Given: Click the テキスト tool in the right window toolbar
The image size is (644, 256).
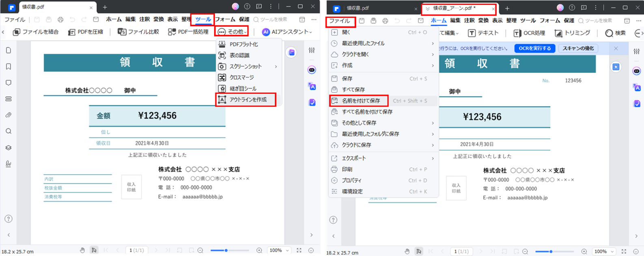Looking at the screenshot, I should point(483,33).
